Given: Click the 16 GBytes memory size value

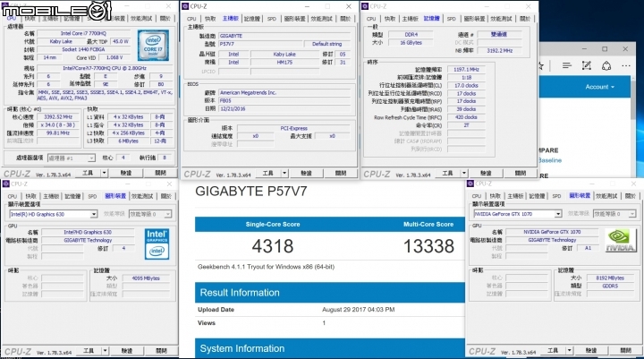Looking at the screenshot, I should [x=411, y=43].
